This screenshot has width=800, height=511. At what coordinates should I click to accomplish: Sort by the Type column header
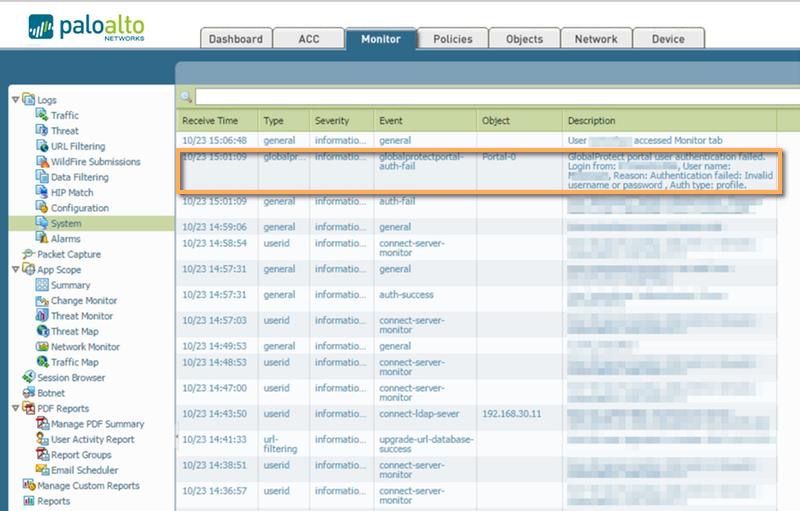[x=284, y=121]
